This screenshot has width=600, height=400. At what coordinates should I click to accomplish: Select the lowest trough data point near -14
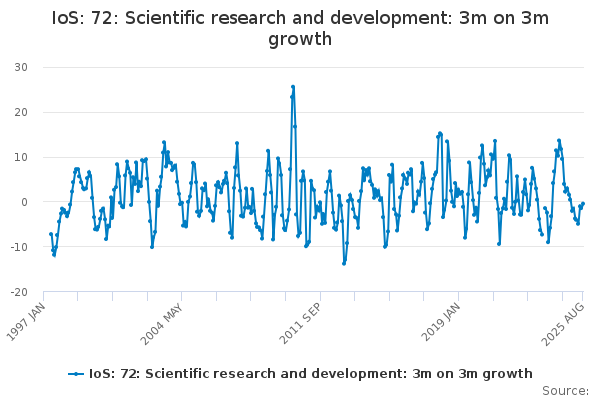click(344, 263)
